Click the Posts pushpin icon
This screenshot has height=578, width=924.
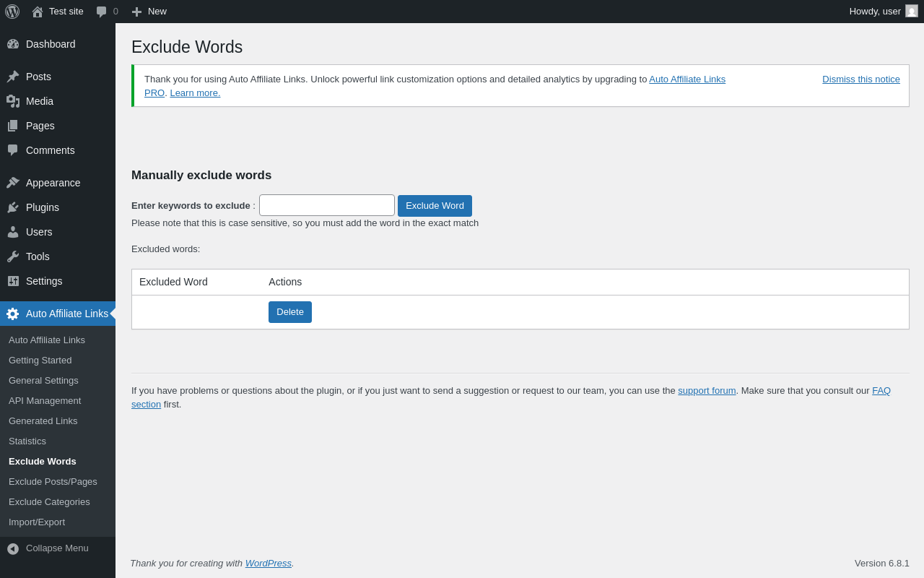(x=13, y=77)
